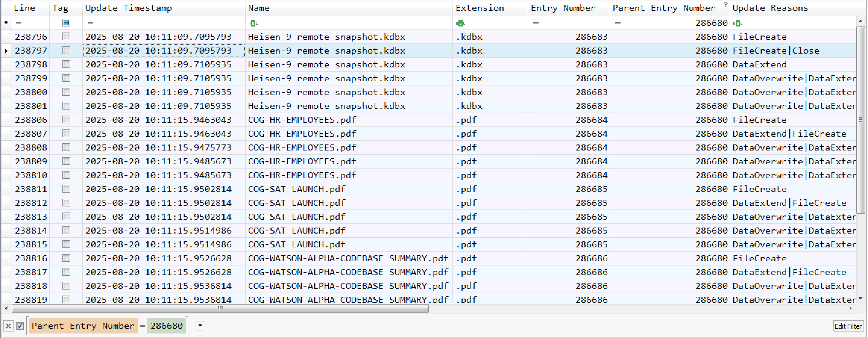Image resolution: width=868 pixels, height=338 pixels.
Task: Click the Extension column filter ABC icon
Action: pyautogui.click(x=460, y=23)
